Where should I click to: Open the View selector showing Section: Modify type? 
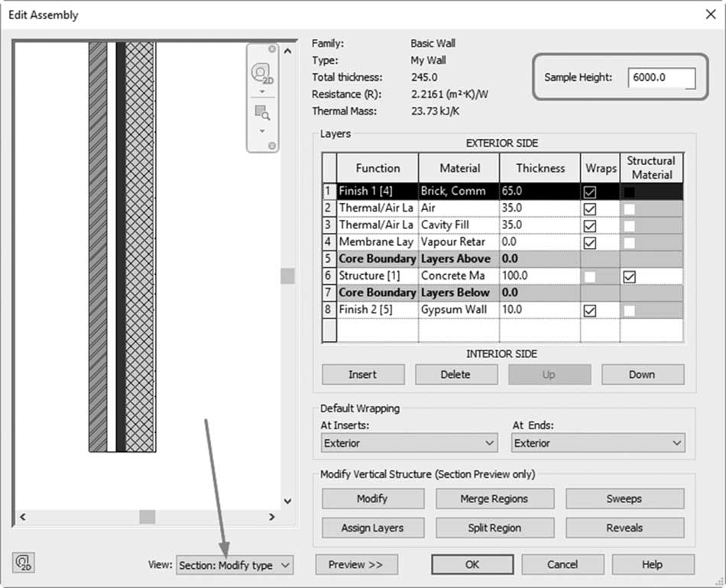click(235, 565)
